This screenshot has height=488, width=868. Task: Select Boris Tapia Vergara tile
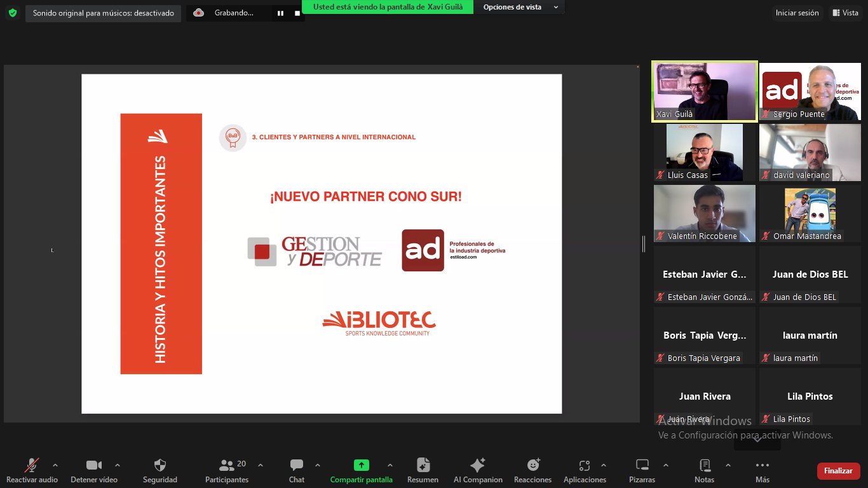point(705,335)
